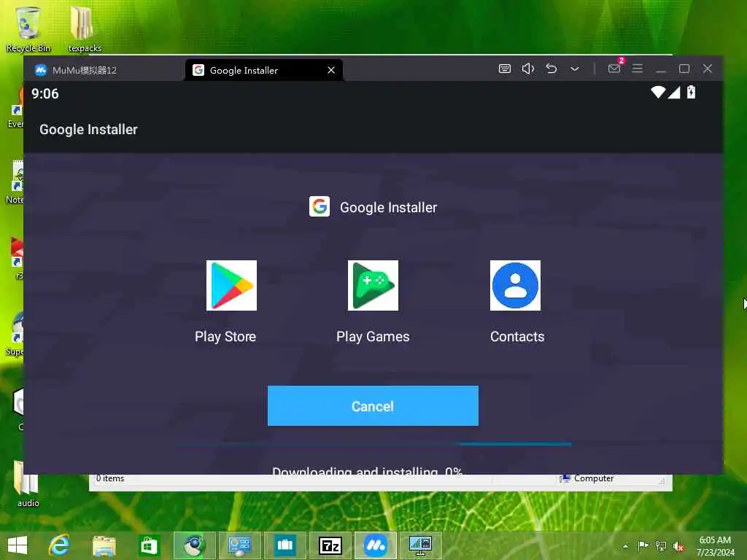This screenshot has height=560, width=747.
Task: Expand the MuMu toolbar dropdown chevron
Action: [x=575, y=69]
